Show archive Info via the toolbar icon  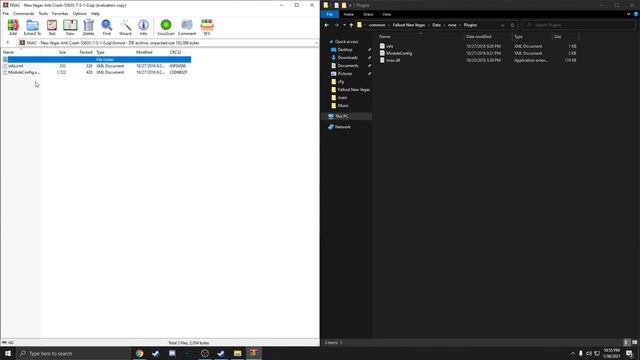(143, 27)
